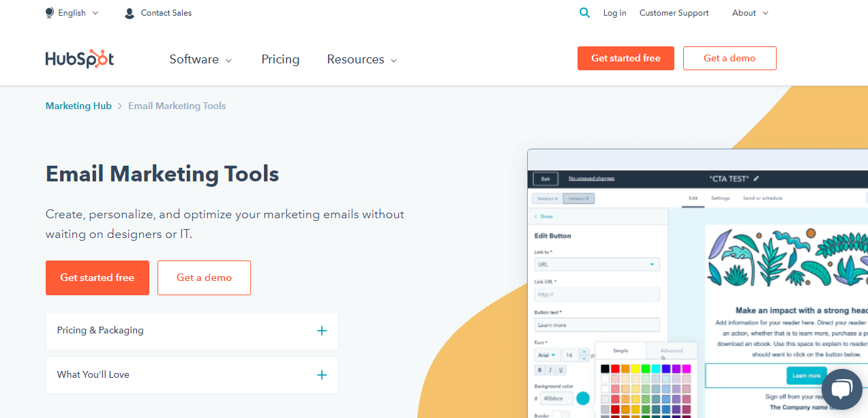Click the "Done" back link
868x418 pixels.
543,216
